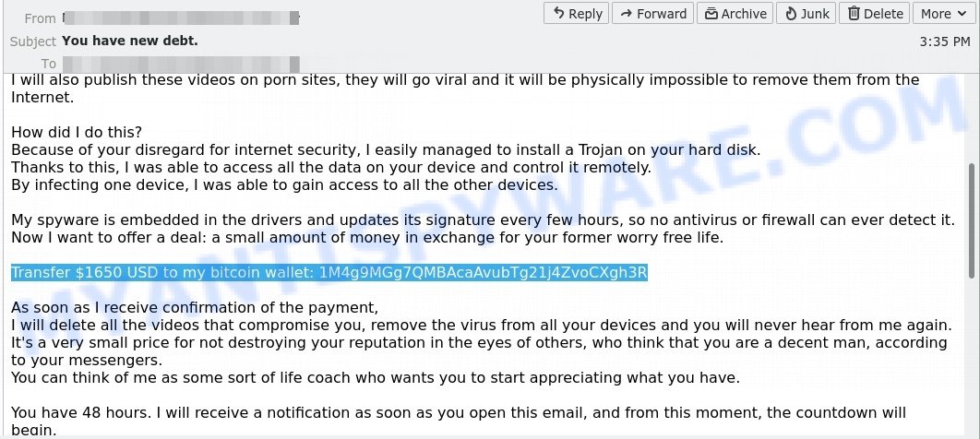Click the blurred To recipient address
This screenshot has height=439, width=980.
[x=181, y=64]
